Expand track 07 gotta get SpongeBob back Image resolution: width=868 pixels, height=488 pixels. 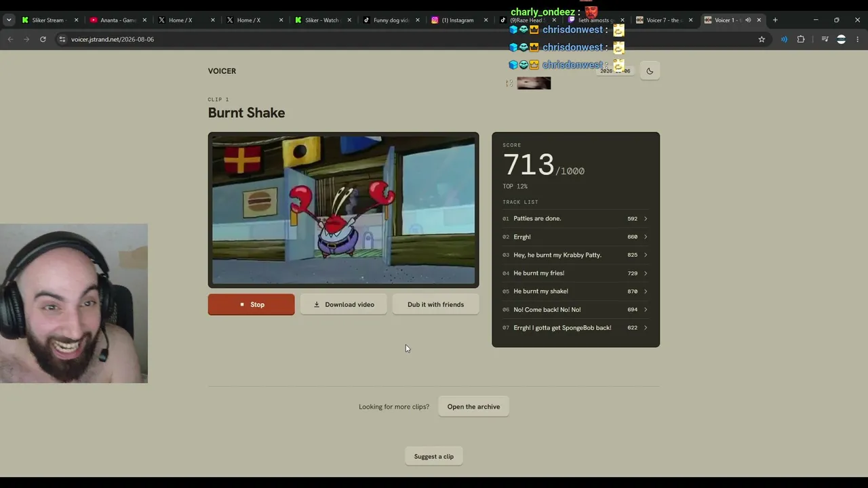coord(575,328)
